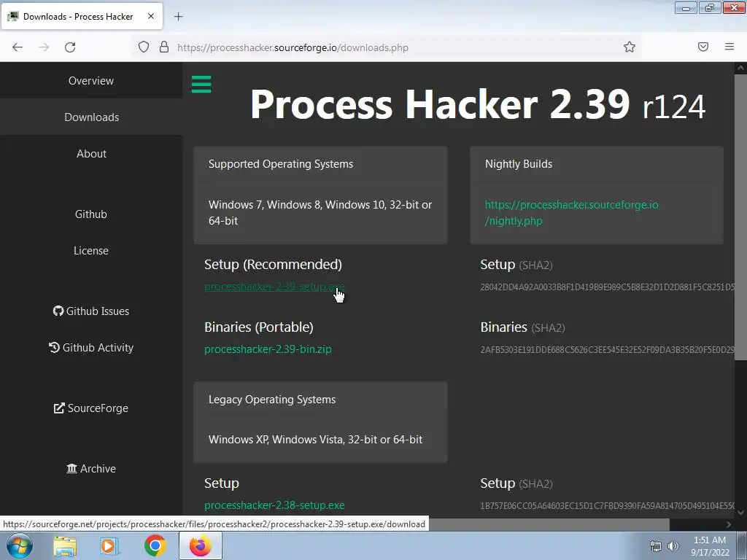Open the taskbar clock 1:51 AM
Image resolution: width=747 pixels, height=560 pixels.
[710, 546]
